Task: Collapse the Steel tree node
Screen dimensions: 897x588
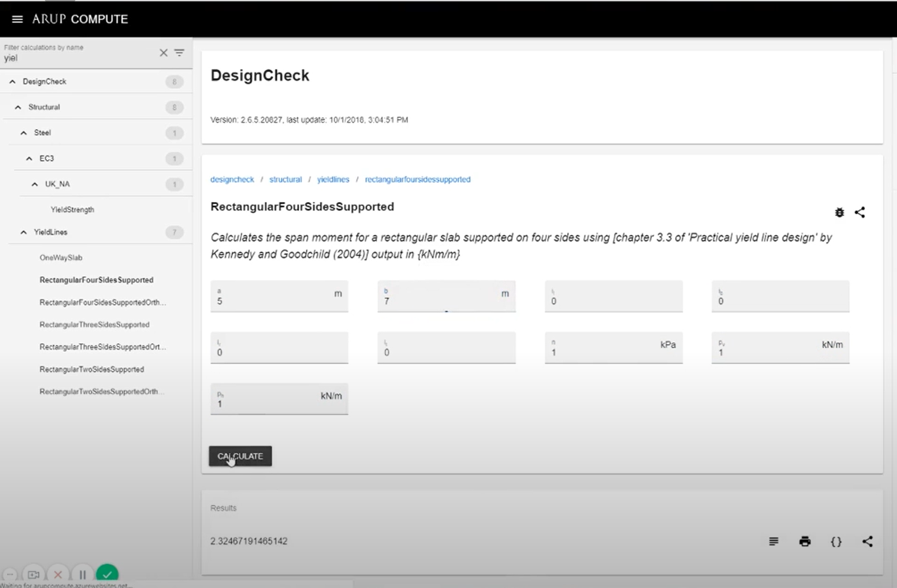Action: click(x=24, y=133)
